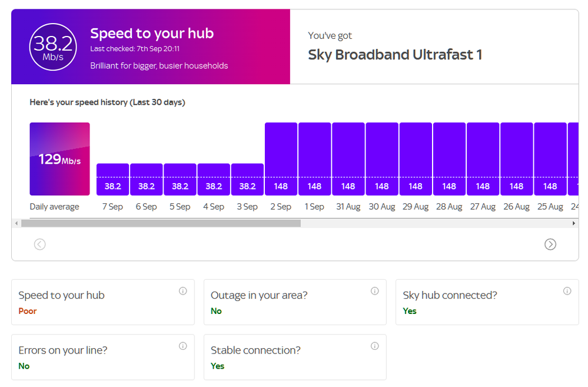The image size is (588, 387).
Task: Select the 2 Sep speed bar
Action: [x=281, y=159]
